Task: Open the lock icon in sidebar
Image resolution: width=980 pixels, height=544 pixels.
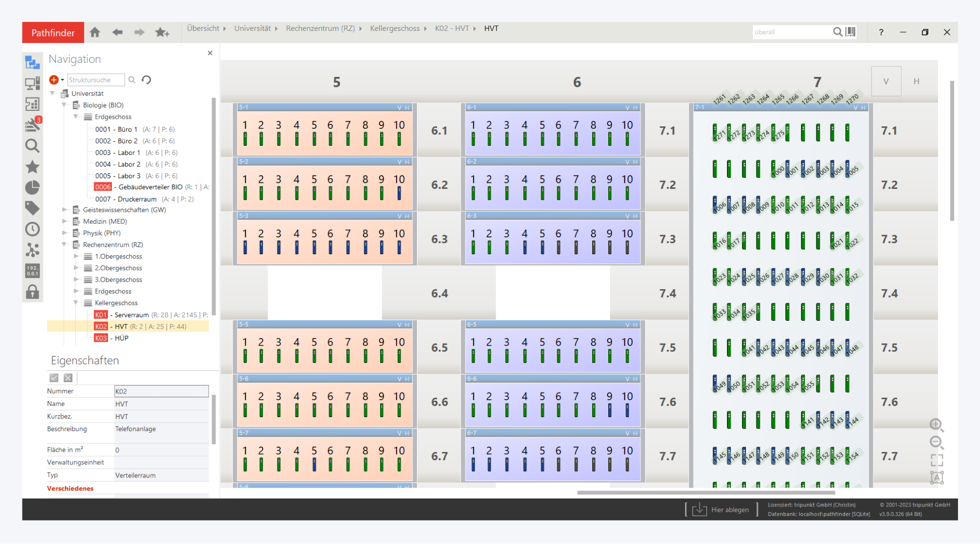Action: (32, 292)
